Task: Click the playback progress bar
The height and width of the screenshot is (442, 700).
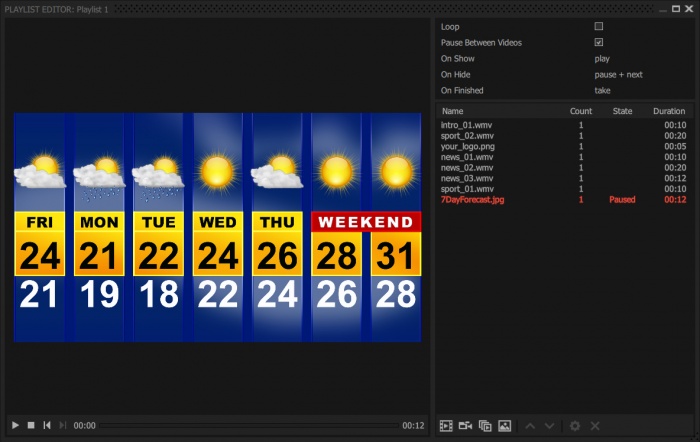Action: point(249,425)
